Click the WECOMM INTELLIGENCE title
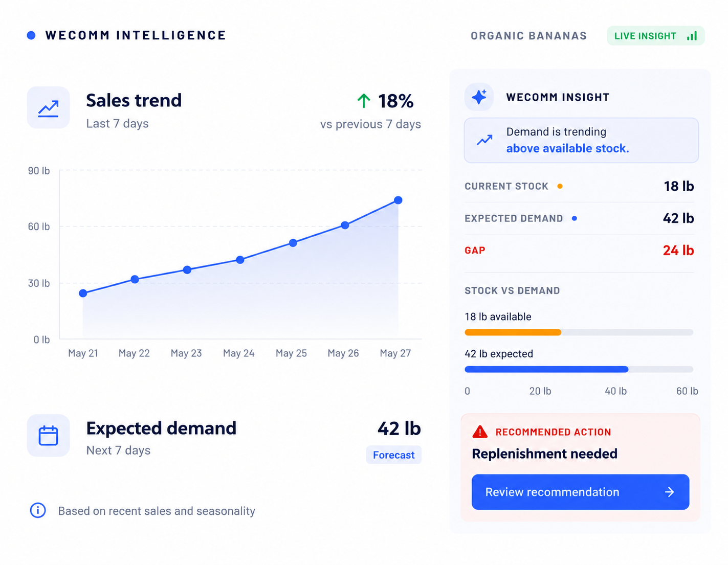Image resolution: width=728 pixels, height=565 pixels. tap(136, 35)
